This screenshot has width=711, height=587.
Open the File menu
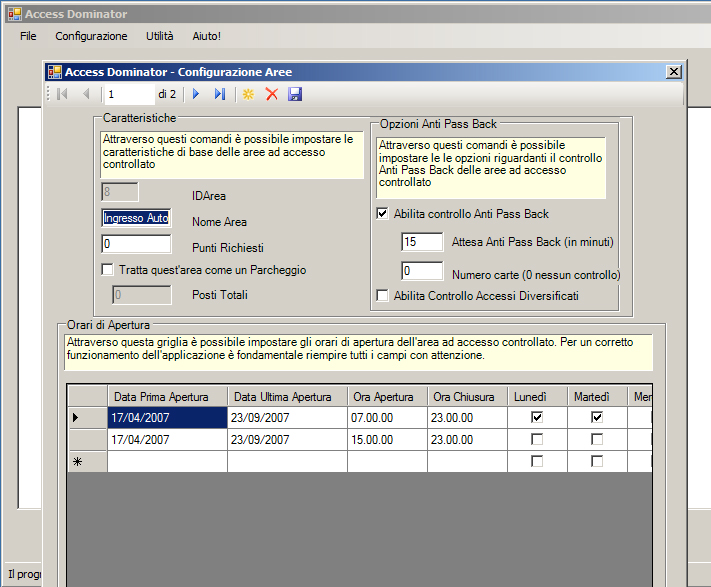(x=28, y=36)
